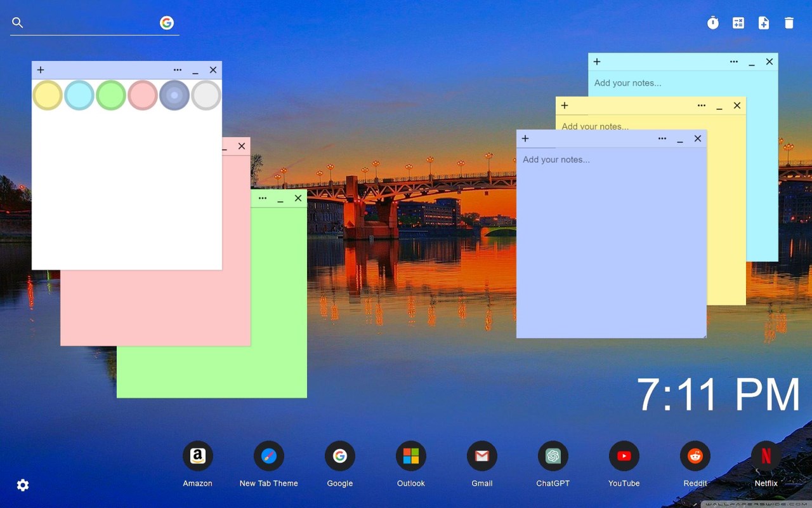Screen dimensions: 812x508
Task: Minimize the green sticky note
Action: pyautogui.click(x=280, y=199)
